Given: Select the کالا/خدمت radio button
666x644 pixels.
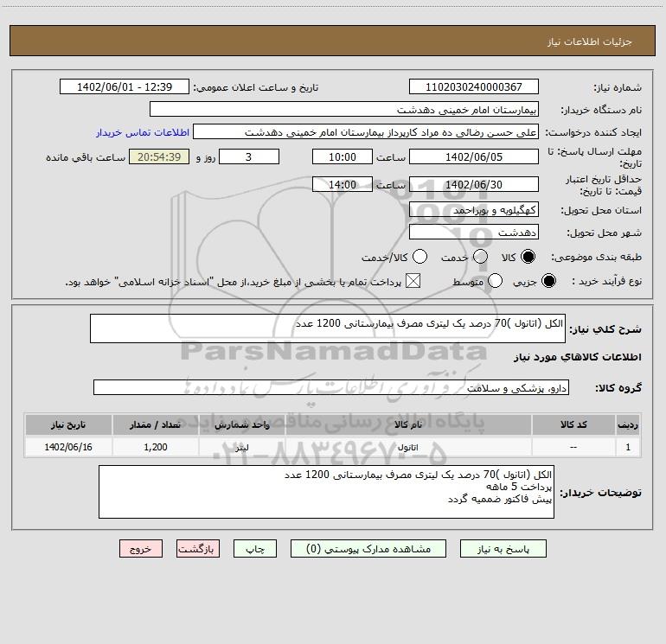Looking at the screenshot, I should click(419, 257).
